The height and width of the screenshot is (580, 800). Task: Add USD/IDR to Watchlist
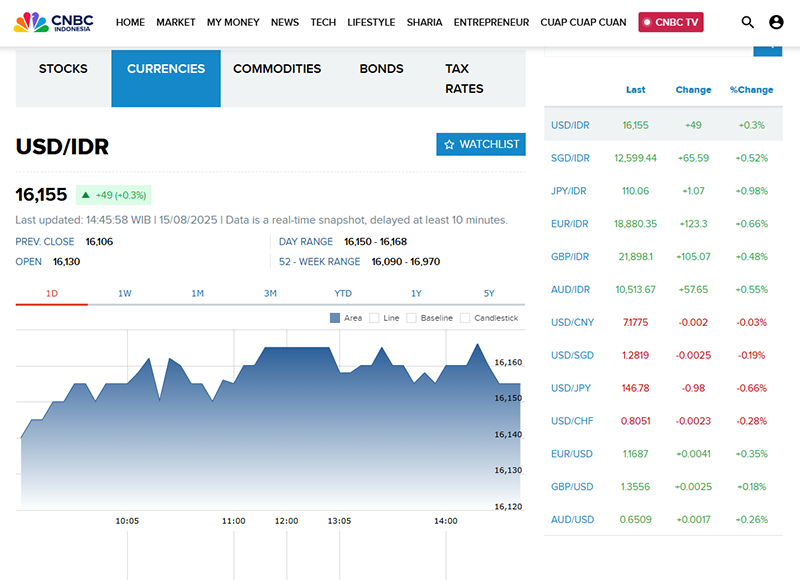pos(481,144)
